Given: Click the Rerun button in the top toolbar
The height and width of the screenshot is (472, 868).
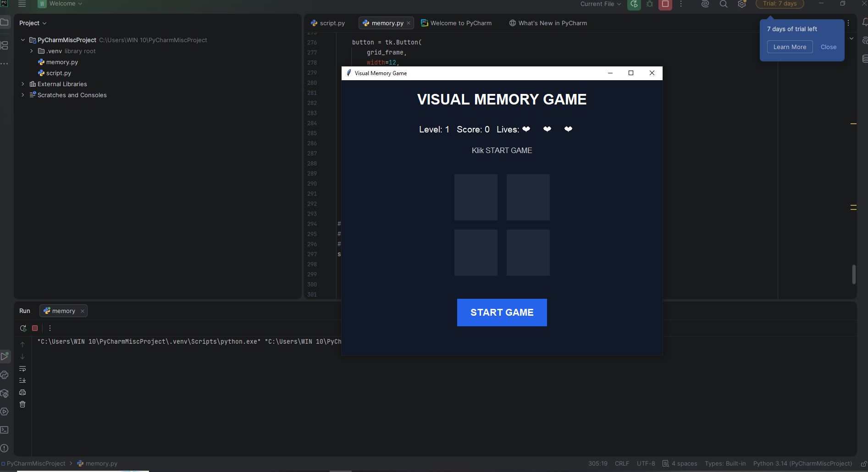Looking at the screenshot, I should (634, 4).
